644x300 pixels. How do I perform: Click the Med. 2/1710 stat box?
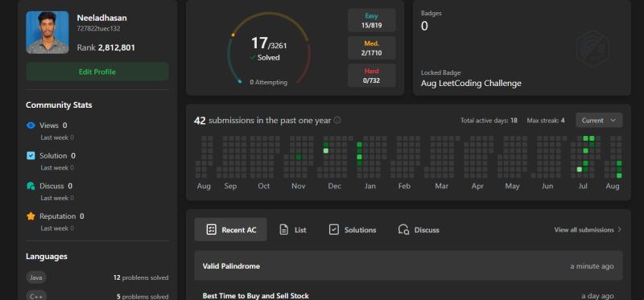pos(372,48)
